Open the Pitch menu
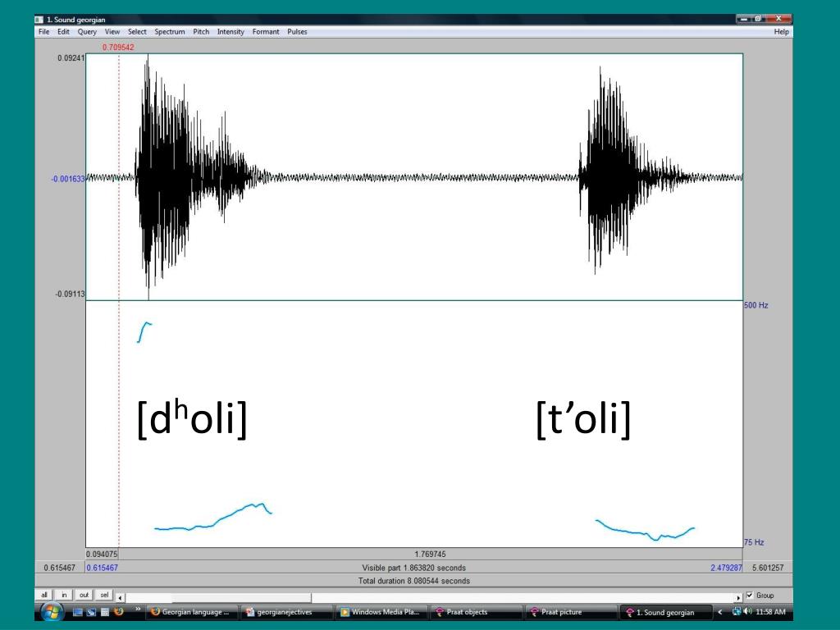This screenshot has height=630, width=840. point(201,32)
